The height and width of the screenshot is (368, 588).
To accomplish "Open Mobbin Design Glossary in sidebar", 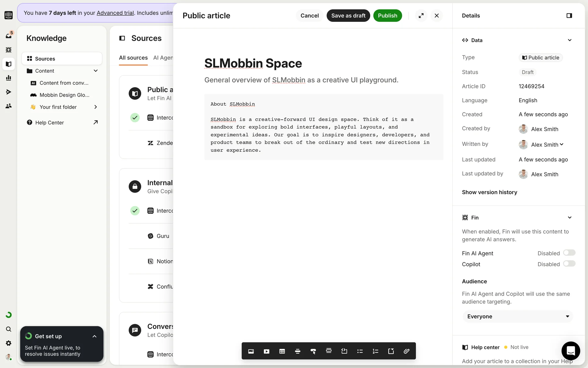I will [x=64, y=95].
